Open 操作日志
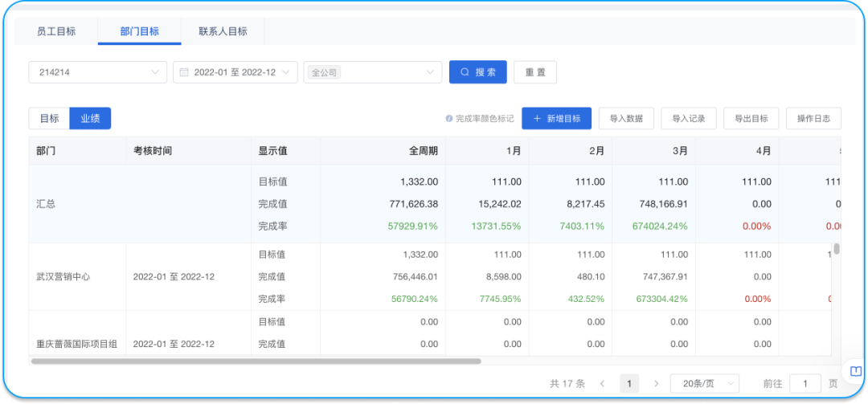 click(813, 118)
